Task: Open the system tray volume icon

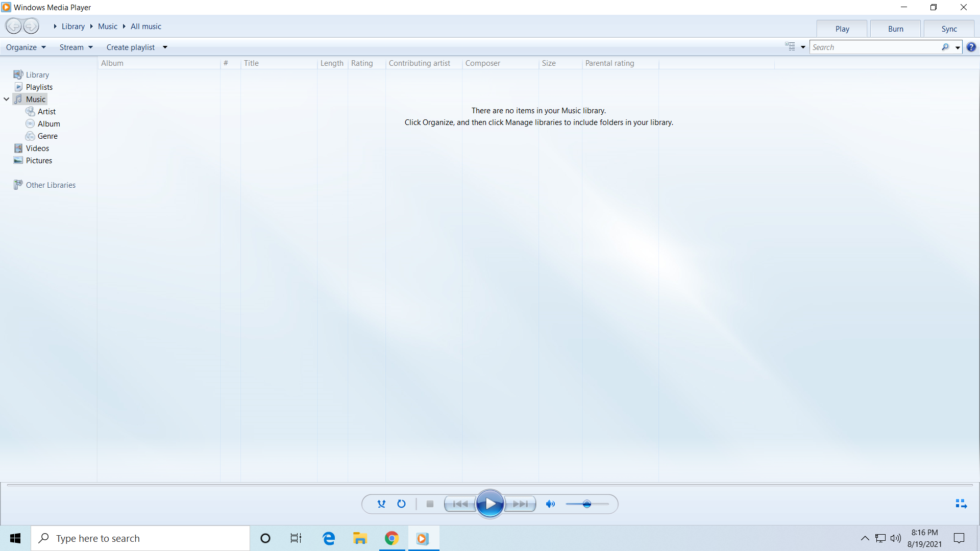Action: (896, 538)
